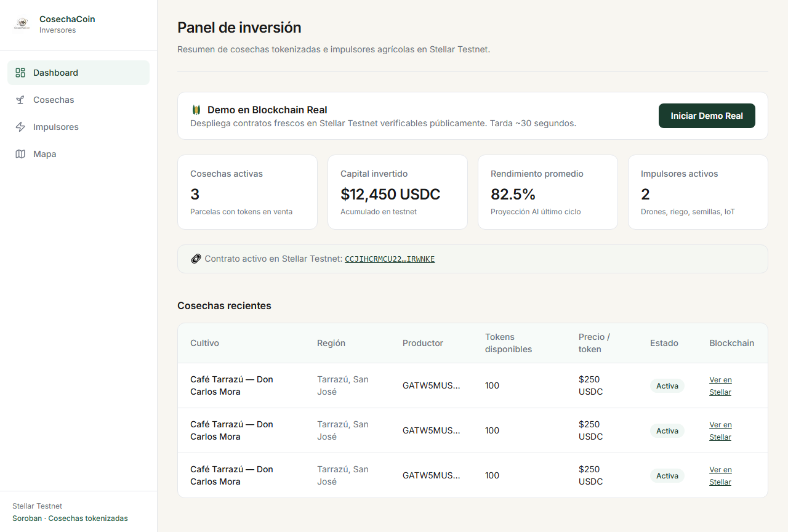Screen dimensions: 788x532
Task: Click Ver en Stellar in the third harvest row
Action: pyautogui.click(x=720, y=476)
